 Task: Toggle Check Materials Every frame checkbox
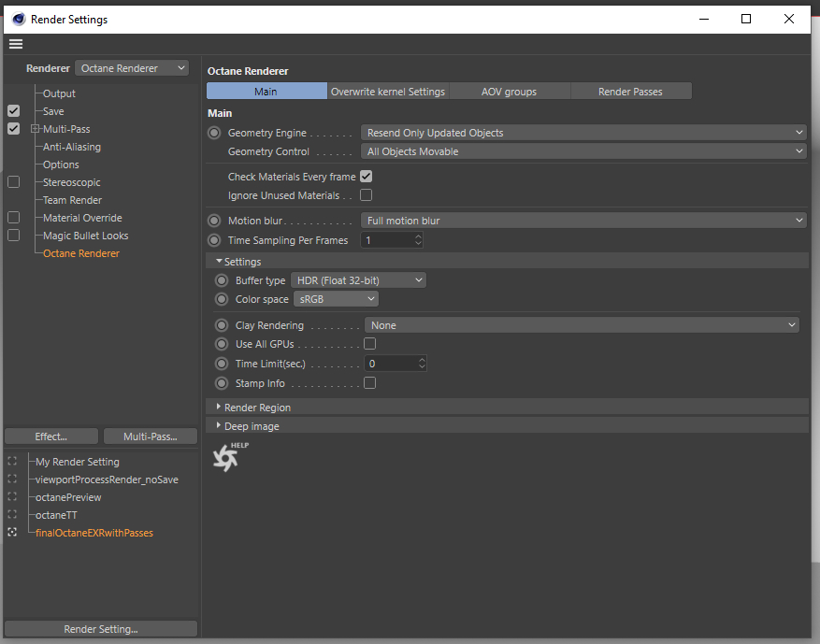pyautogui.click(x=367, y=177)
